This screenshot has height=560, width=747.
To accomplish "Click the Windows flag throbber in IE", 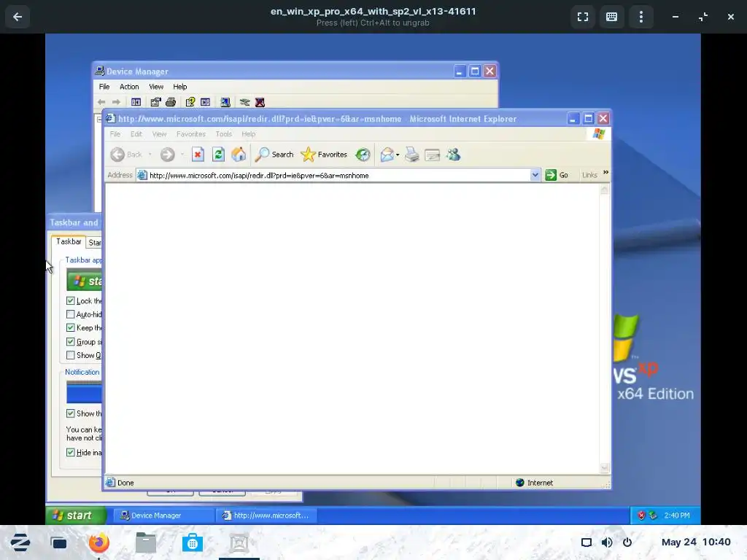I will 599,134.
